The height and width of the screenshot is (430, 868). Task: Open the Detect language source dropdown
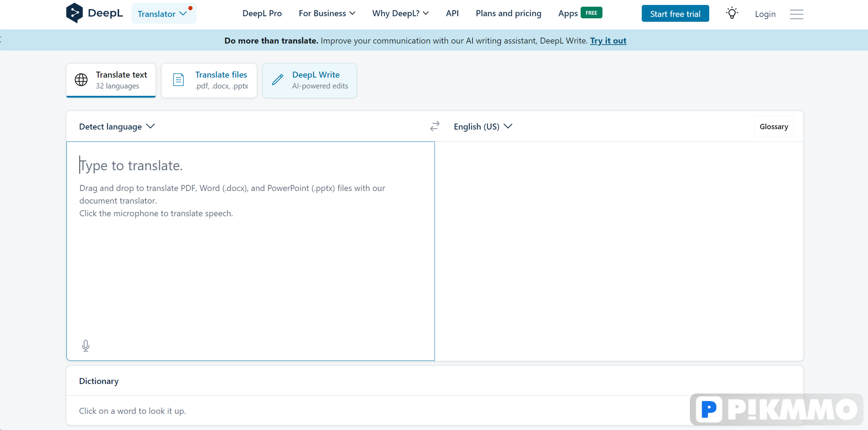coord(117,126)
